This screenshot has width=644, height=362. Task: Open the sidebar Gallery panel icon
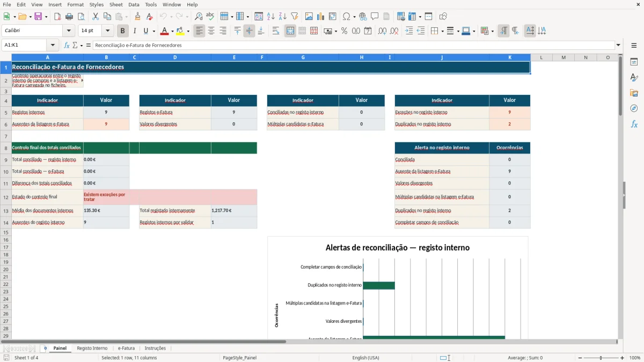pyautogui.click(x=634, y=93)
